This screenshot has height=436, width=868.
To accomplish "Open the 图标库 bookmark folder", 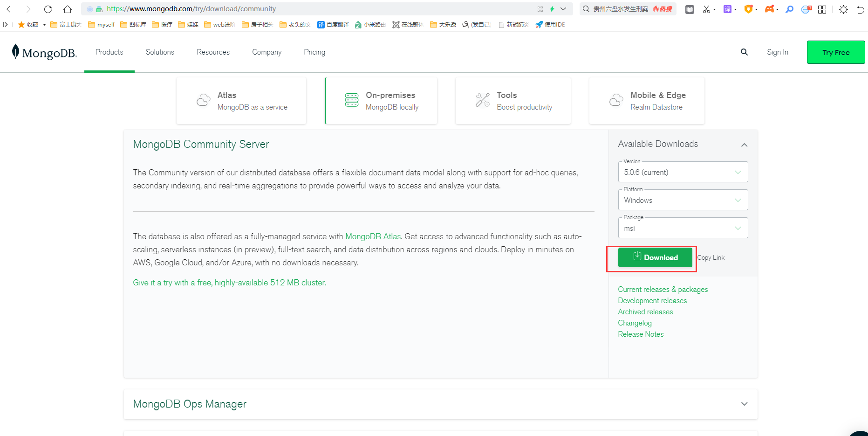I will pyautogui.click(x=133, y=25).
